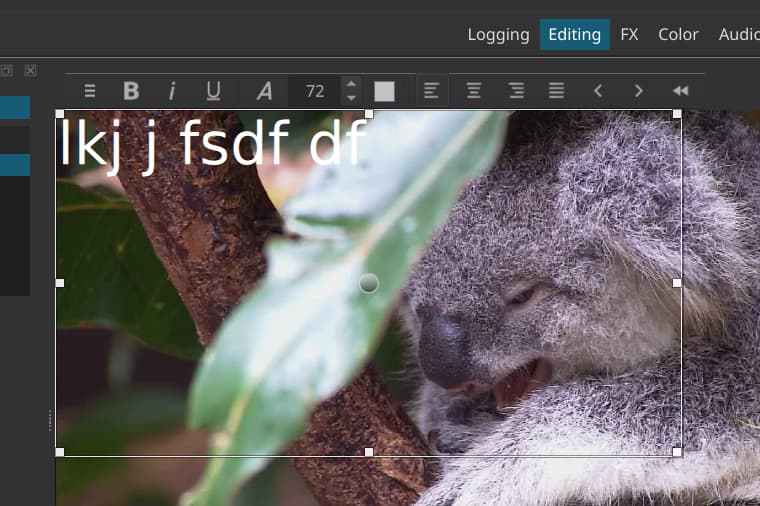760x506 pixels.
Task: Open the font chooser
Action: (264, 91)
